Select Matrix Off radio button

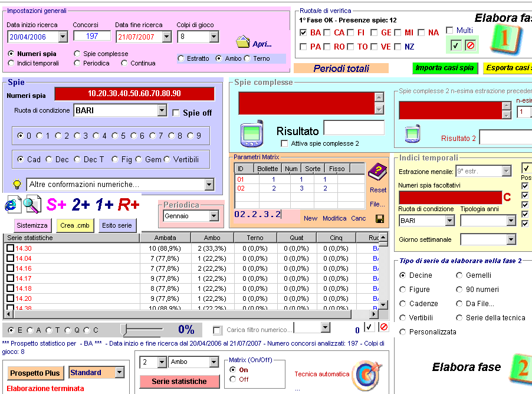(232, 379)
